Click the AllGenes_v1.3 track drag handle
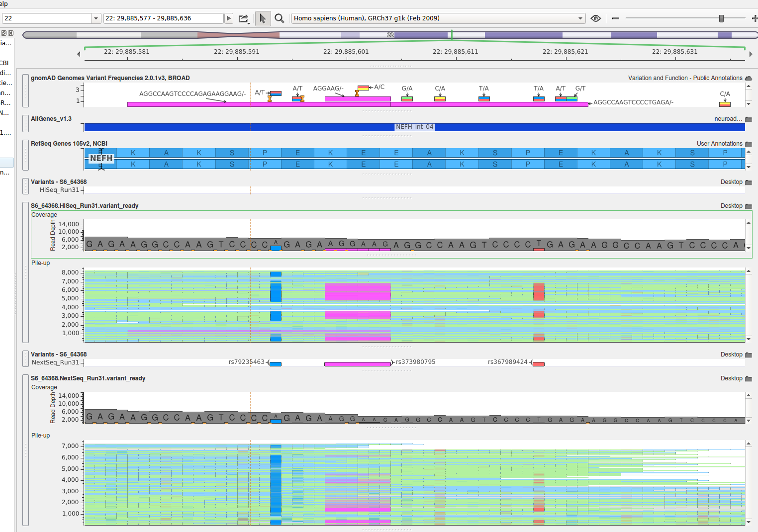758x532 pixels. pos(26,123)
